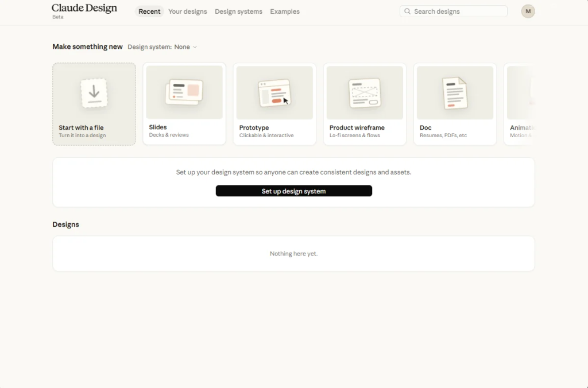Switch to the Recent tab
This screenshot has width=588, height=388.
tap(149, 11)
